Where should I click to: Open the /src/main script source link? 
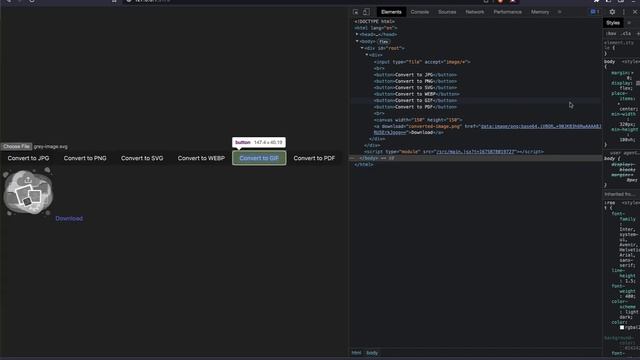(x=476, y=152)
